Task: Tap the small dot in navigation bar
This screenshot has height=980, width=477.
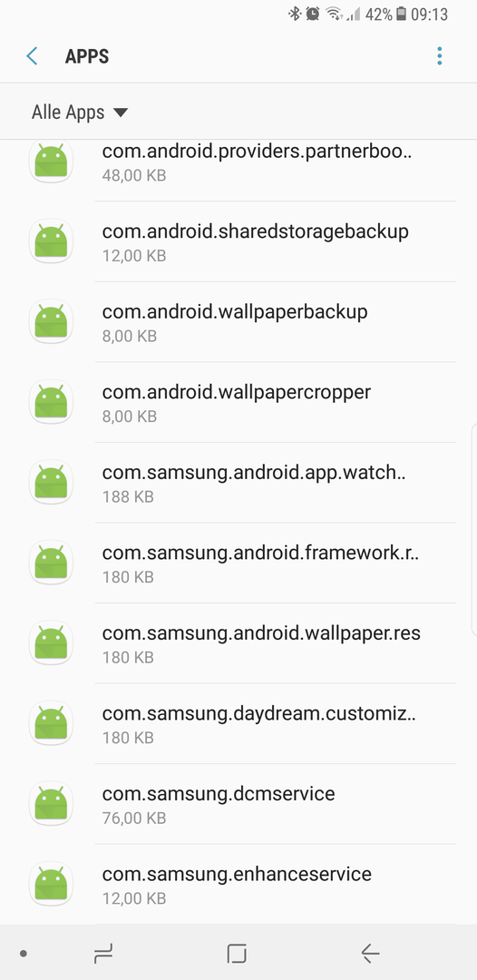Action: tap(23, 954)
